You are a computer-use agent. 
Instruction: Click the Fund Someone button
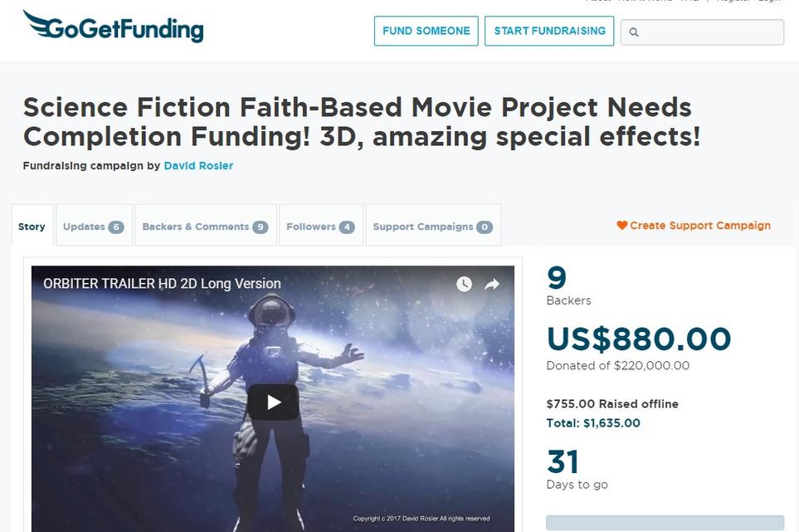point(426,31)
